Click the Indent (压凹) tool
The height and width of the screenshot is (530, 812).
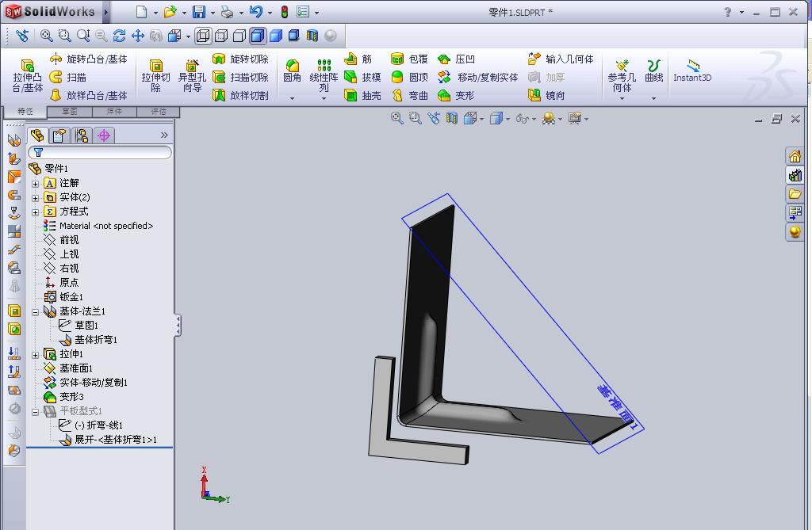click(456, 59)
